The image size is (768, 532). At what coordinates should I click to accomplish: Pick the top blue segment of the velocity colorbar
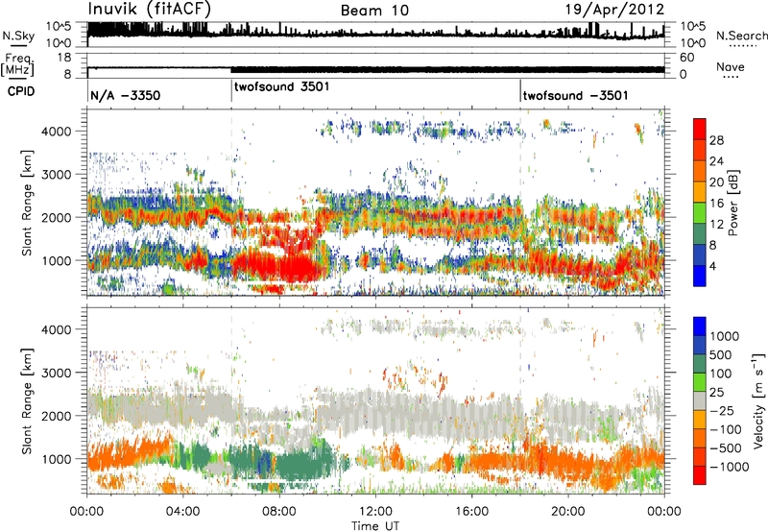700,326
